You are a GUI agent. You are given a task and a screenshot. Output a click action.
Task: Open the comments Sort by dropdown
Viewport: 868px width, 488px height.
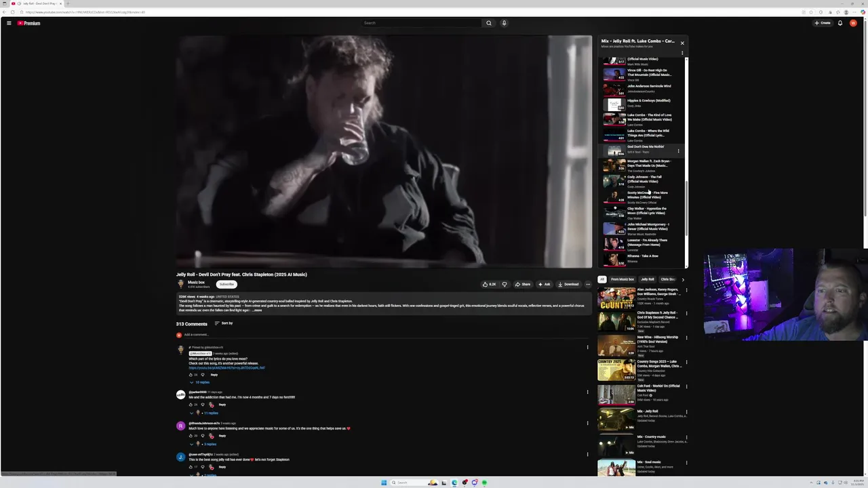224,323
